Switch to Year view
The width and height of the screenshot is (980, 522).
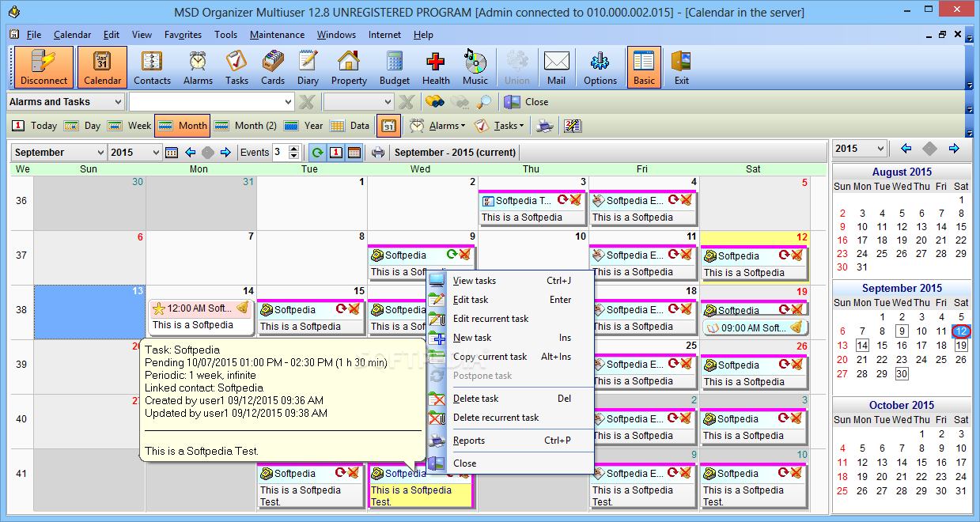click(x=303, y=125)
